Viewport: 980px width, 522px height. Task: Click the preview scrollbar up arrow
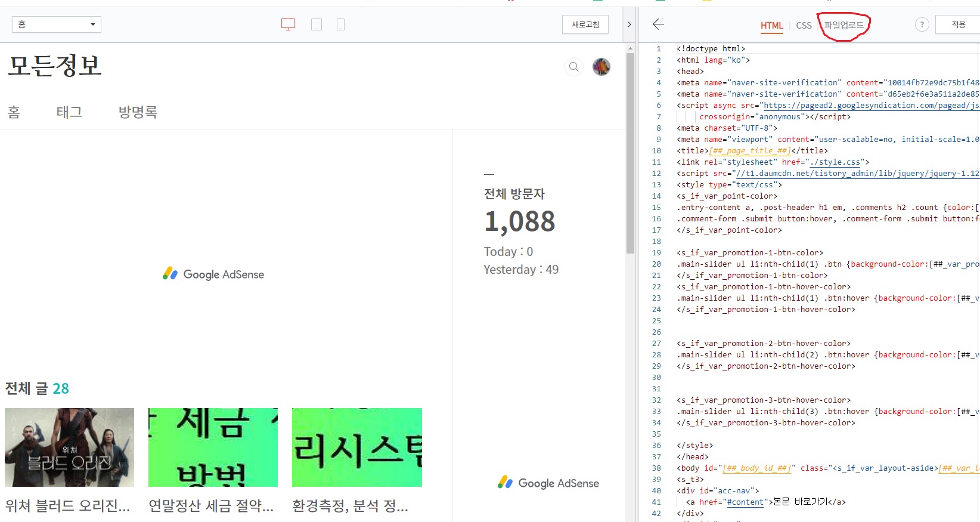(x=630, y=48)
